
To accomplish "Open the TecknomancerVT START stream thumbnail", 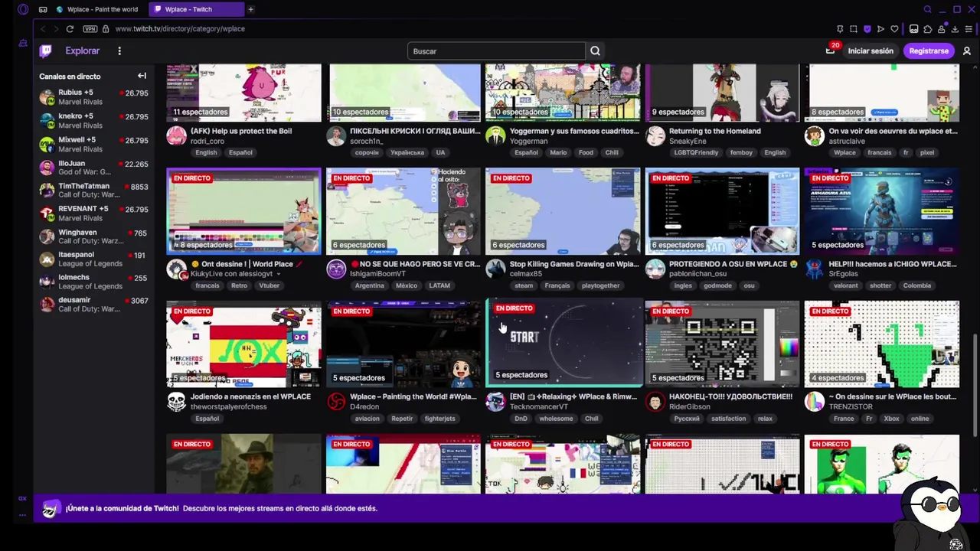I will [564, 343].
